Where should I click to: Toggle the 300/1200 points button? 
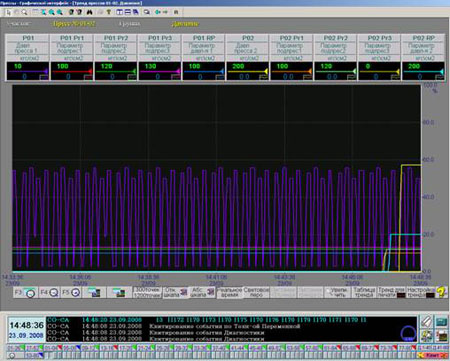tap(147, 292)
